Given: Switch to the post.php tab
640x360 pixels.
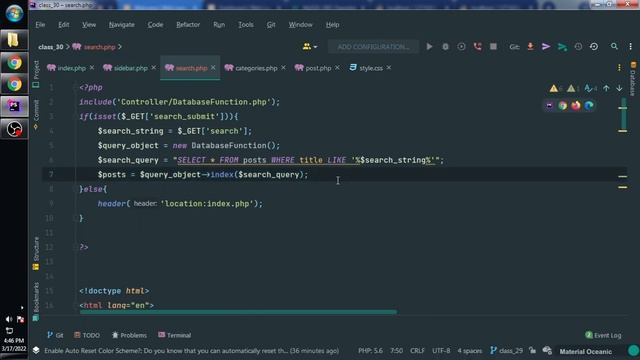Looking at the screenshot, I should tap(313, 68).
